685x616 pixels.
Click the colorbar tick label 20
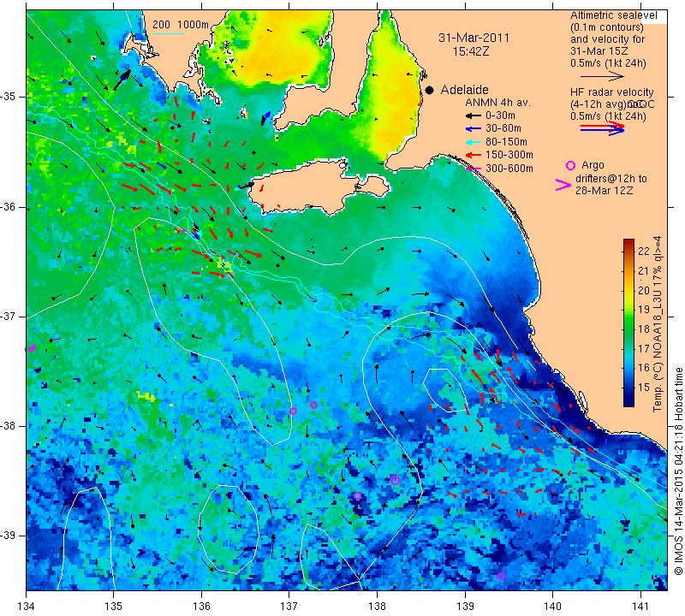[643, 291]
